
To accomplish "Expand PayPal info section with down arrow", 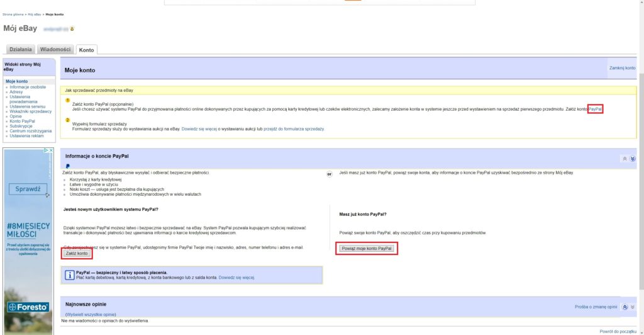I will [633, 159].
